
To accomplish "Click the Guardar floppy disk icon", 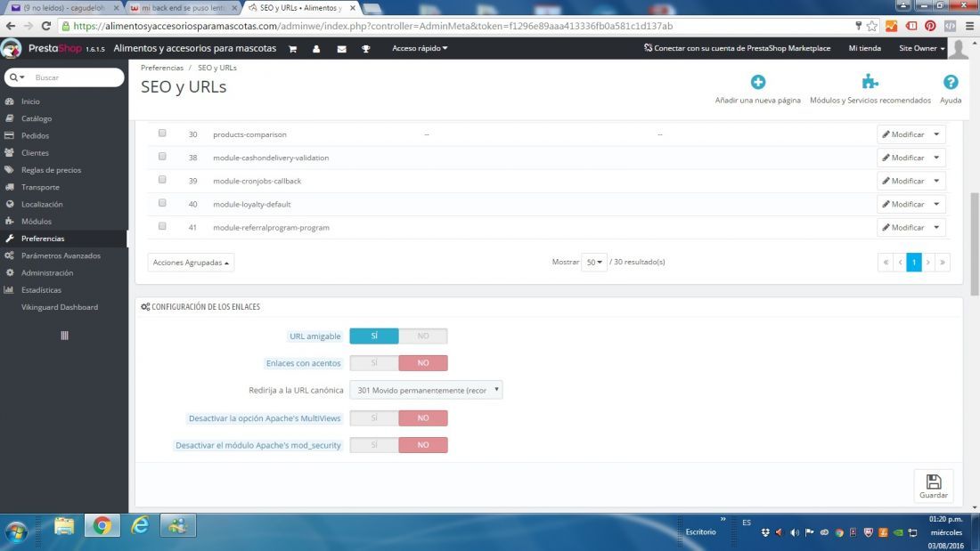I will (934, 482).
